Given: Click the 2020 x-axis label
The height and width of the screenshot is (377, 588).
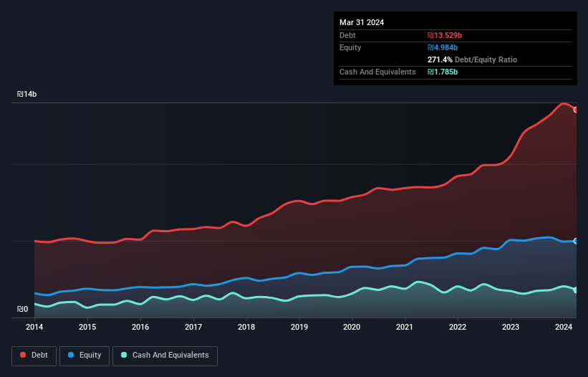Looking at the screenshot, I should click(x=352, y=327).
